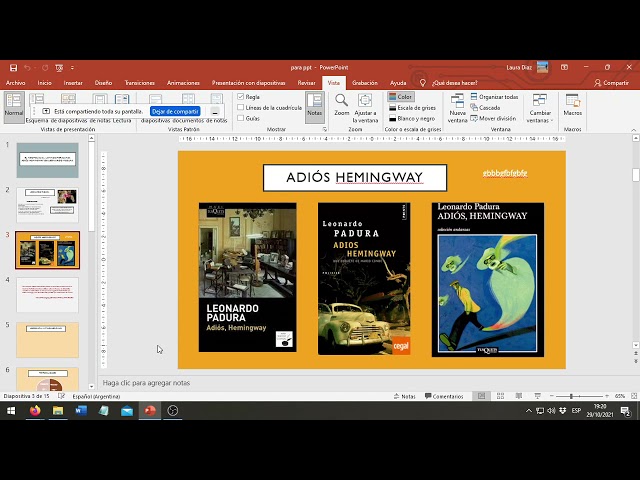
Task: Open the Zoom dialog magnifier
Action: [342, 105]
